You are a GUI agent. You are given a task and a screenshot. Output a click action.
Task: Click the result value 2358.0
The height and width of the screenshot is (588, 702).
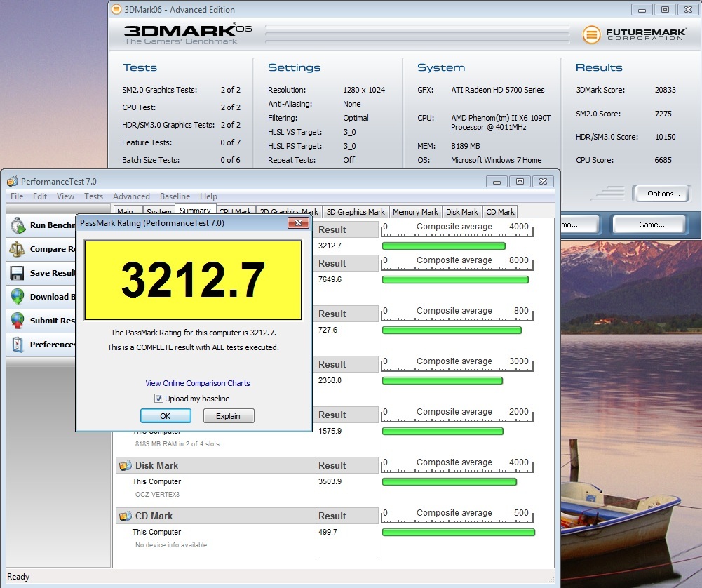(x=330, y=380)
